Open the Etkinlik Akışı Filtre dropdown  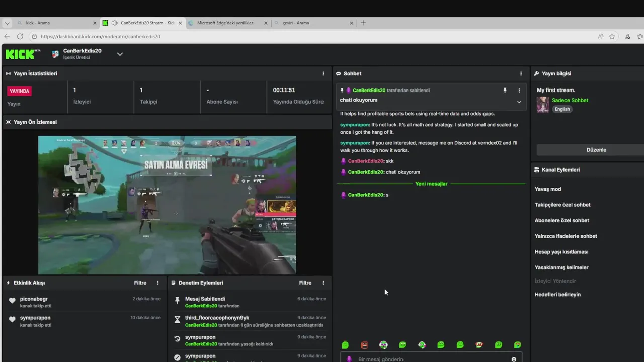click(140, 283)
